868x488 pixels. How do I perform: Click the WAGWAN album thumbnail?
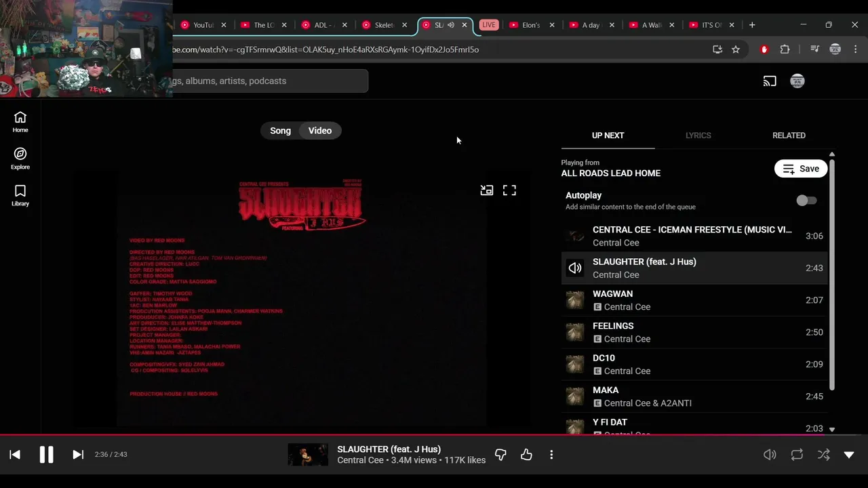pyautogui.click(x=575, y=300)
